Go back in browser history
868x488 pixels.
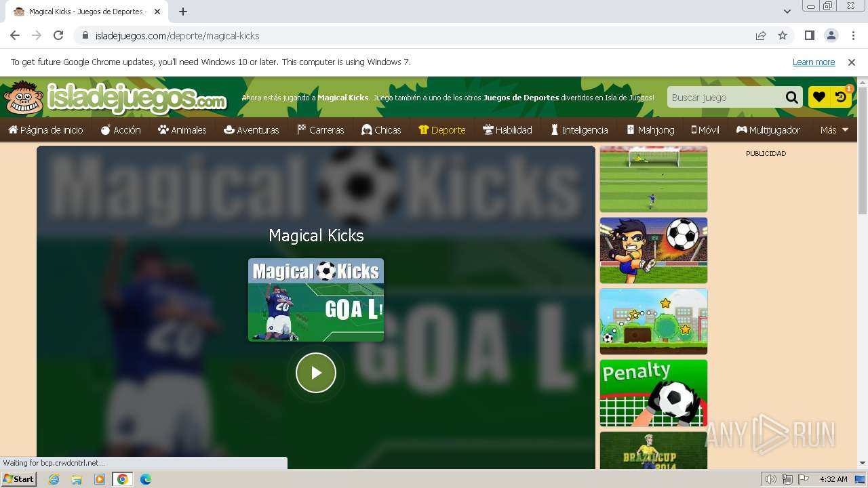[15, 35]
